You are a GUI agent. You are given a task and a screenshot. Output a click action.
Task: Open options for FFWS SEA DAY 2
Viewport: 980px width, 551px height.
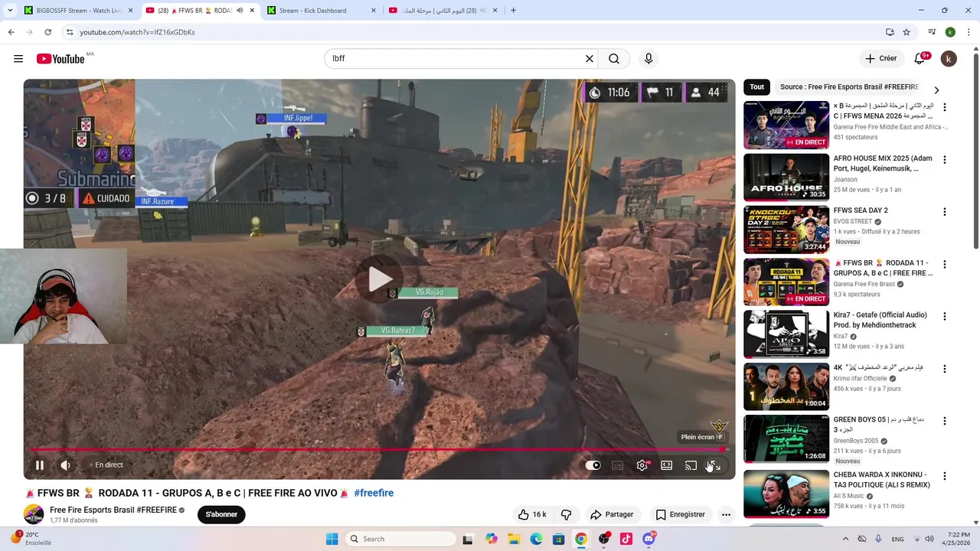(x=944, y=212)
